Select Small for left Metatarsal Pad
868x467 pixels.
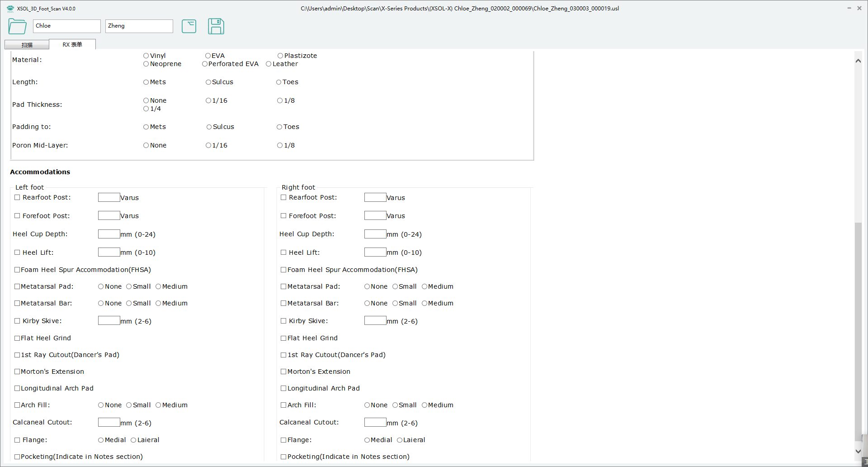pyautogui.click(x=129, y=286)
